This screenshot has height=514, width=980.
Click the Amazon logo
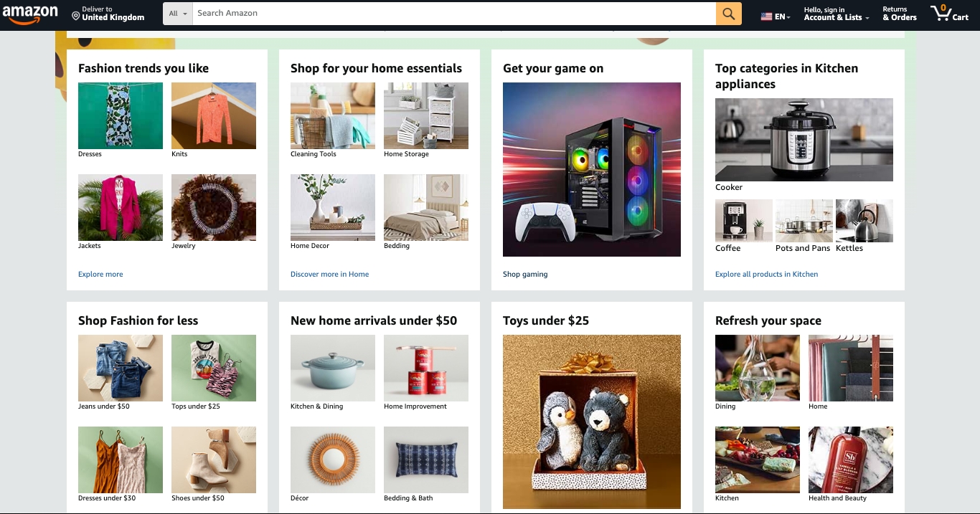click(x=30, y=14)
